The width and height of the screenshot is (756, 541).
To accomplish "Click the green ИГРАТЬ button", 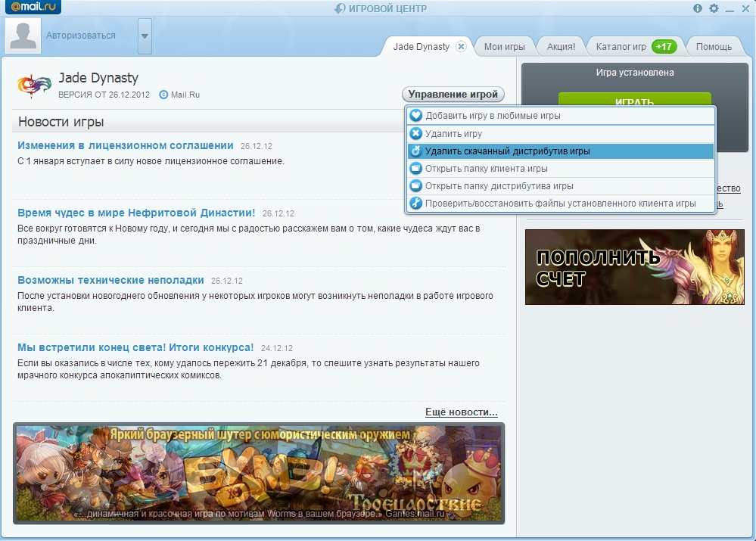I will (634, 99).
